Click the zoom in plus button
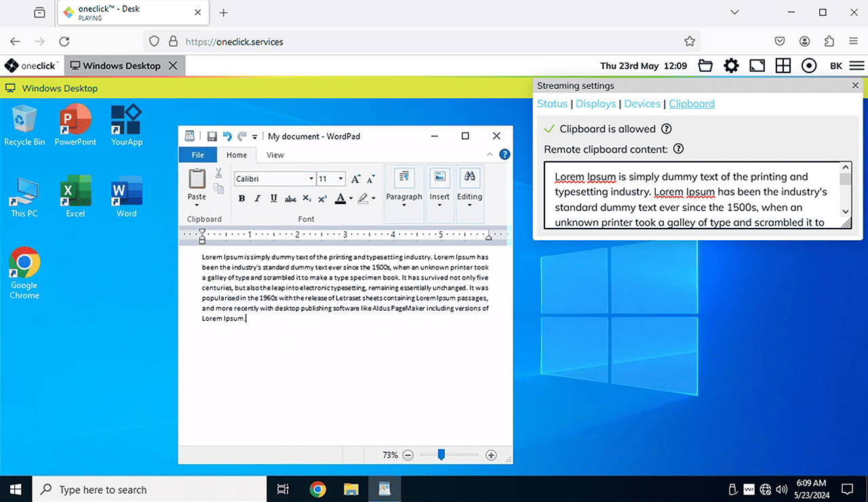Image resolution: width=868 pixels, height=502 pixels. point(491,455)
